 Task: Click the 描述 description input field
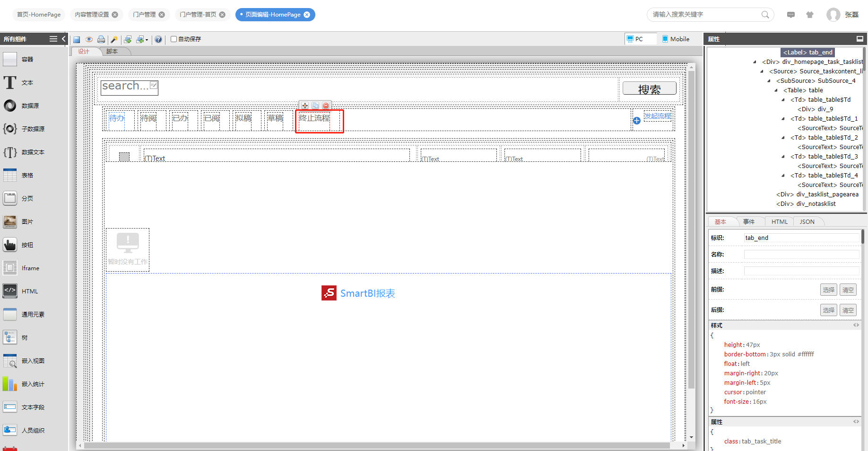pyautogui.click(x=802, y=271)
